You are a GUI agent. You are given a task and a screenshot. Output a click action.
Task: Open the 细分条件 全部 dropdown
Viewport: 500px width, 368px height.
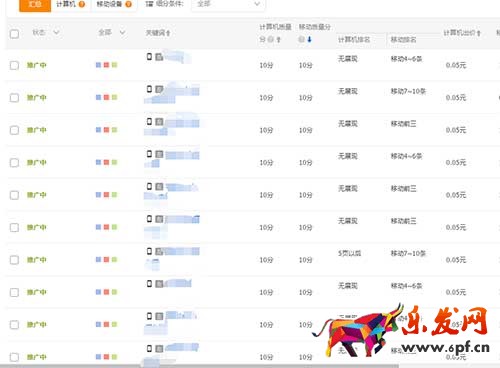[228, 4]
